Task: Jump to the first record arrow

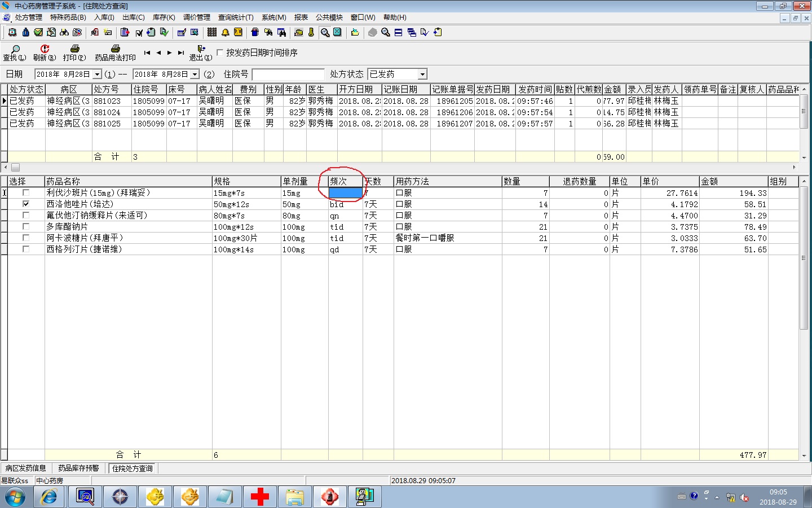Action: (x=147, y=52)
